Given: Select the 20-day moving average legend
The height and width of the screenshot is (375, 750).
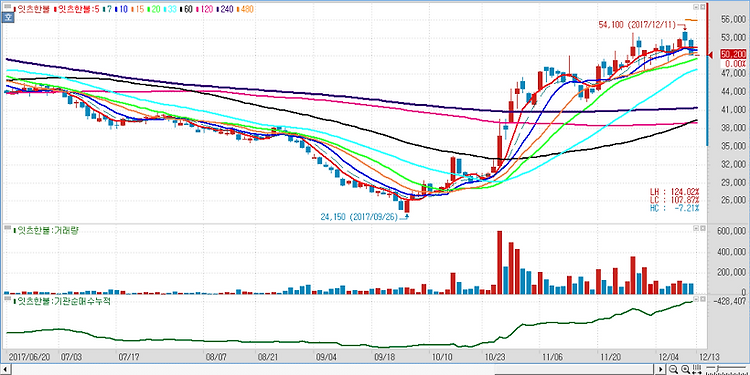Looking at the screenshot, I should pyautogui.click(x=154, y=9).
